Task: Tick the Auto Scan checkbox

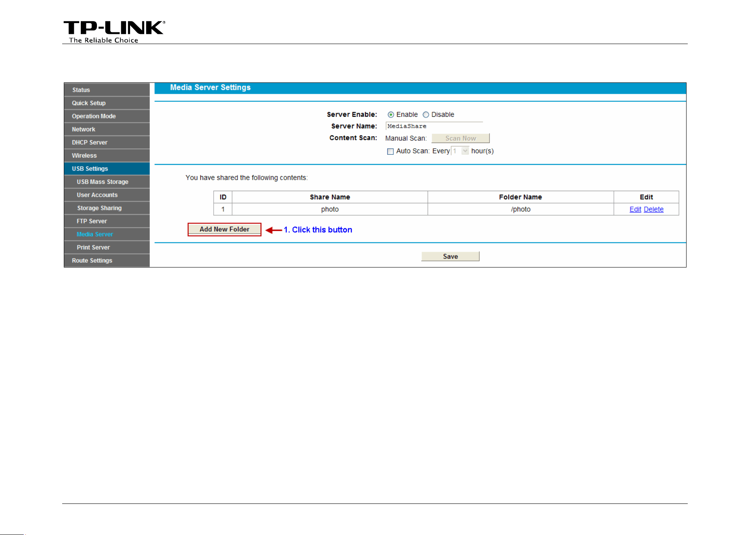Action: coord(390,152)
